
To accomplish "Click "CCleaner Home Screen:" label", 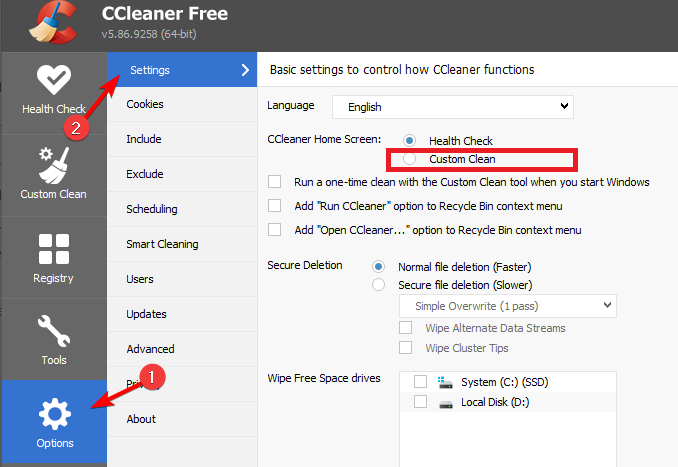I will point(324,139).
